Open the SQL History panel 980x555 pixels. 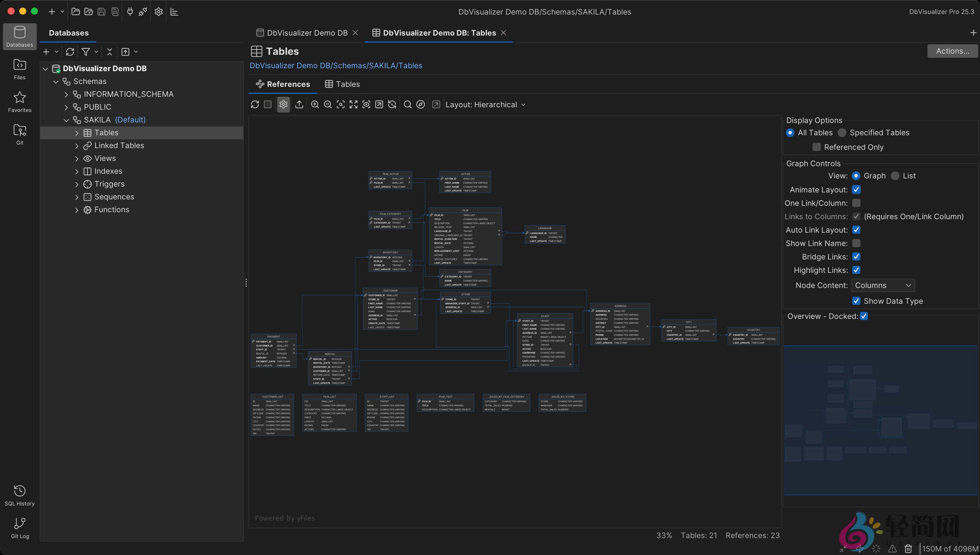pos(20,494)
